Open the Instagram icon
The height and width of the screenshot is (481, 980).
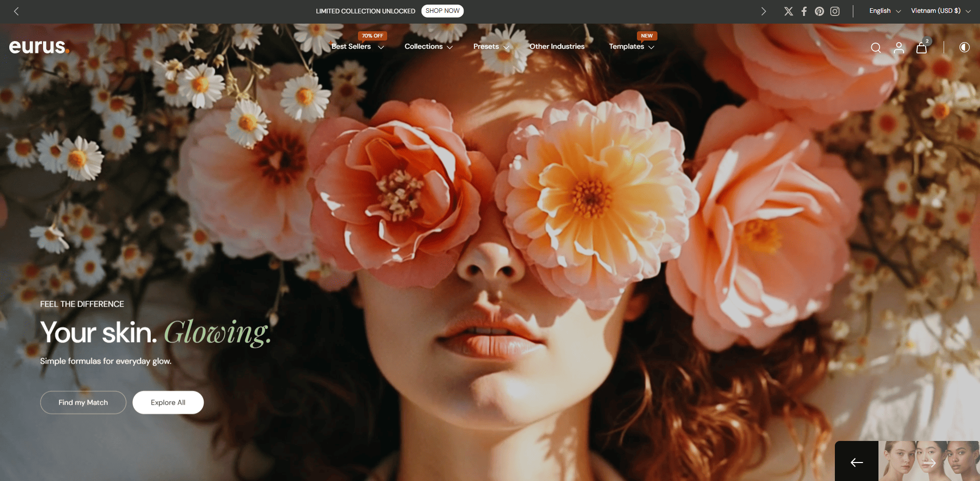[834, 11]
